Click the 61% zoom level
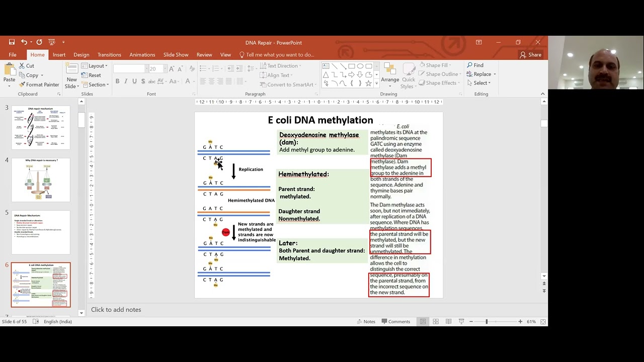The width and height of the screenshot is (644, 362). tap(531, 322)
